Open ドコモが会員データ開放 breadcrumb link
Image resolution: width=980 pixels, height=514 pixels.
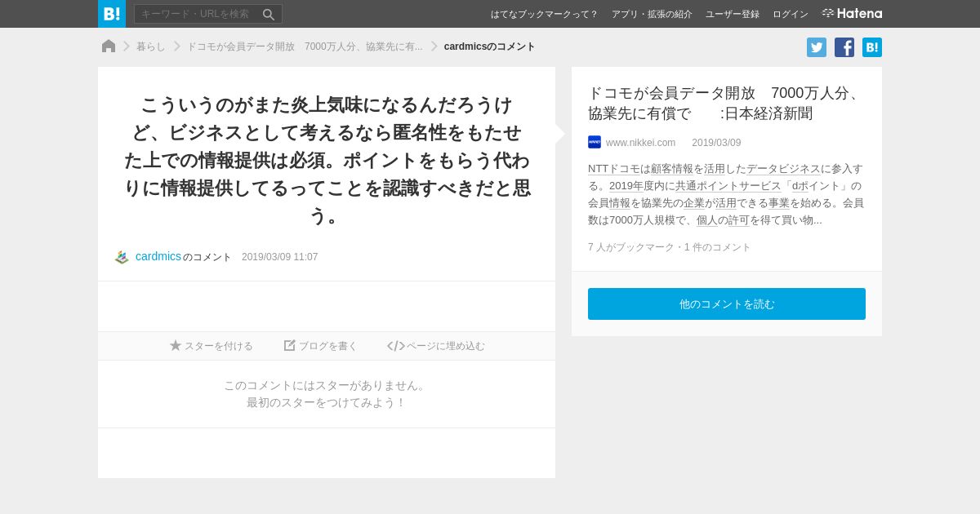click(305, 47)
